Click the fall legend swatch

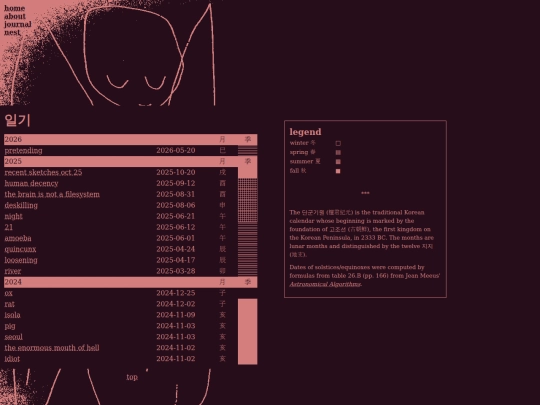(338, 171)
